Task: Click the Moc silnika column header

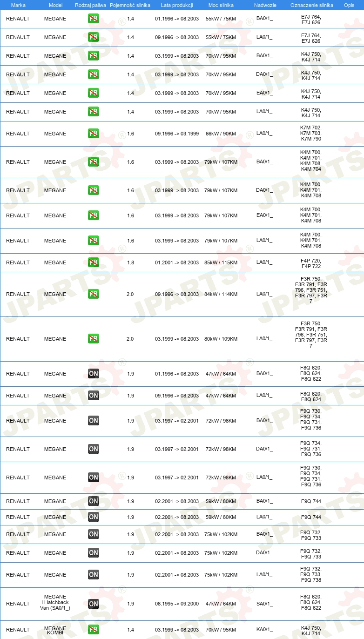Action: tap(221, 5)
